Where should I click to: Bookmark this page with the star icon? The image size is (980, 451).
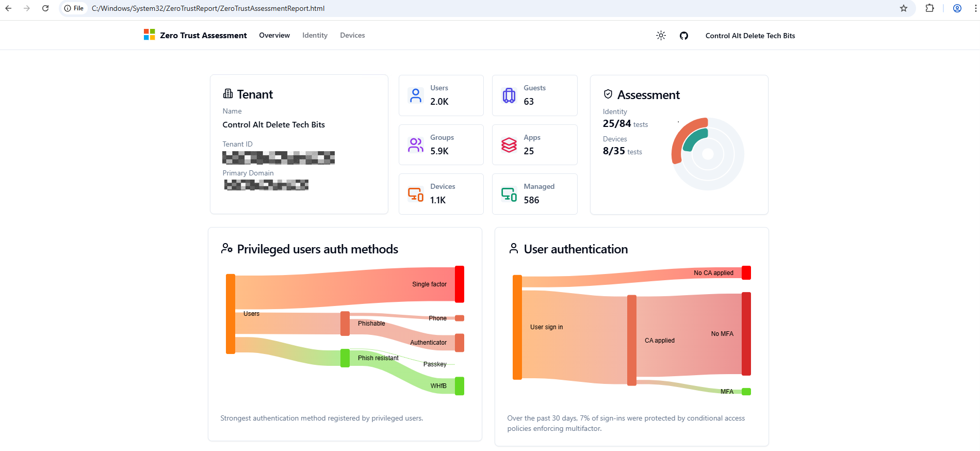(904, 8)
